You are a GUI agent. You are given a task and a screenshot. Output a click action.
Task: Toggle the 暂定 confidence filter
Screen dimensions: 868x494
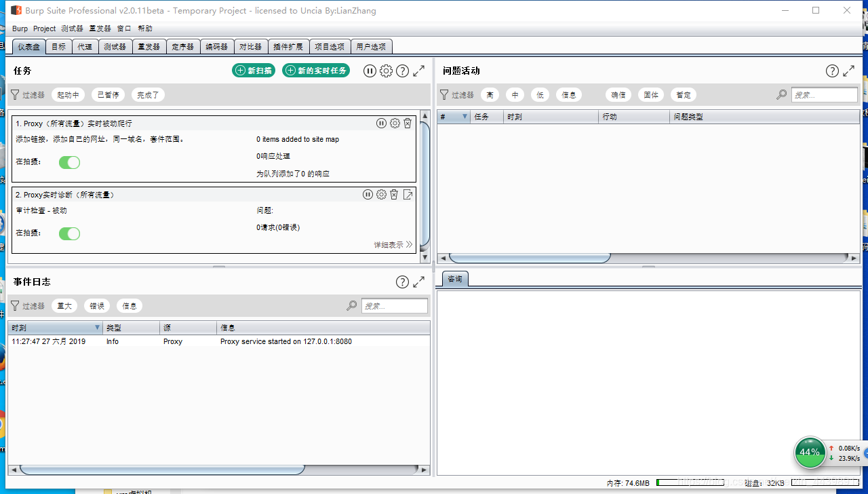point(684,95)
